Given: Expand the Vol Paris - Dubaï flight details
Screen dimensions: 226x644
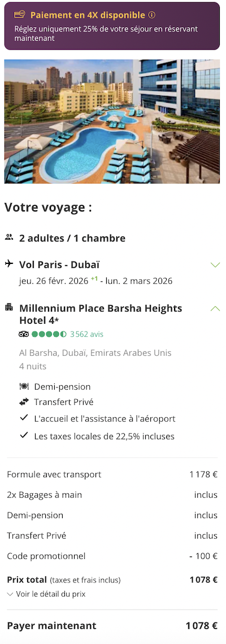Looking at the screenshot, I should click(x=215, y=265).
